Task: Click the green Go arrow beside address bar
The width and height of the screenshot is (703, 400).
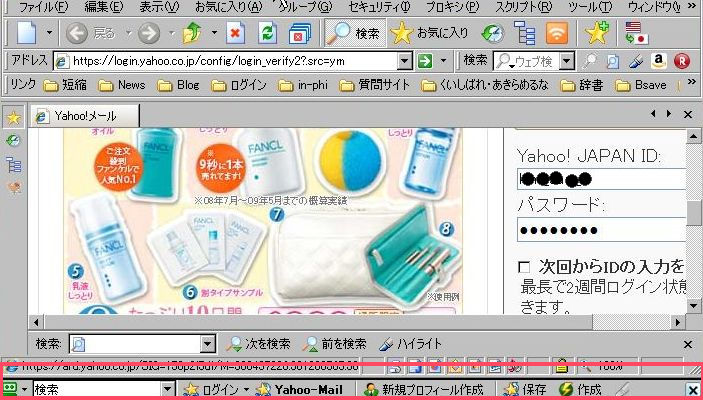Action: 425,61
